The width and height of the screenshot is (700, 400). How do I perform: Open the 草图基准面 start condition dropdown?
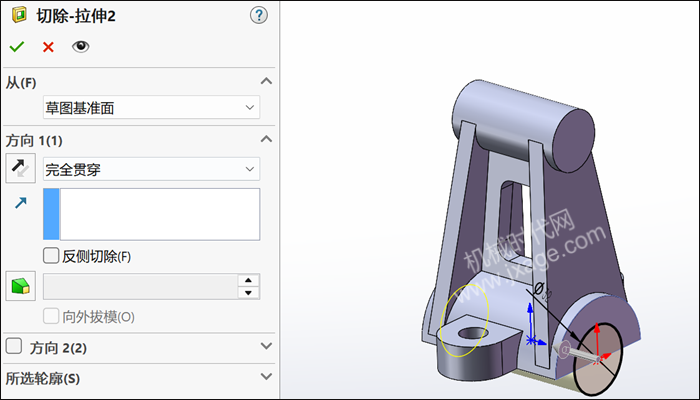150,107
